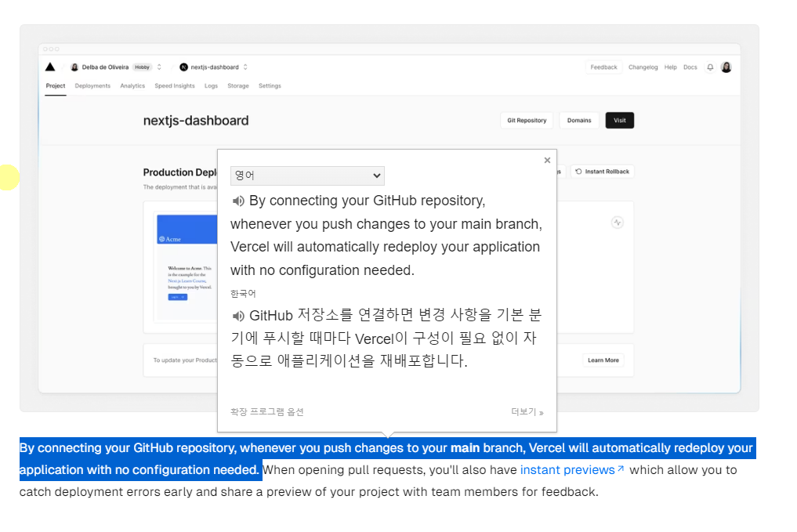This screenshot has width=797, height=532.
Task: Play Korean translation audio speaker icon
Action: tap(238, 316)
